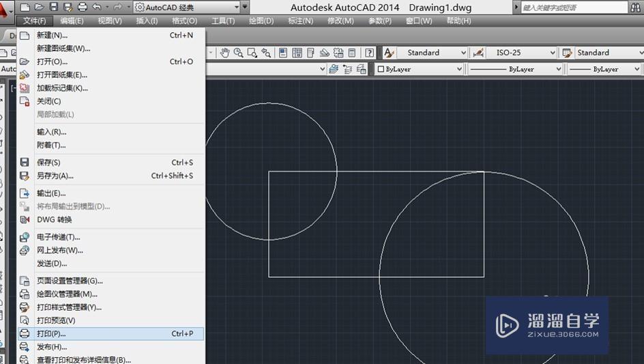Click the Redo arrow icon
This screenshot has height=364, width=644.
point(117,7)
